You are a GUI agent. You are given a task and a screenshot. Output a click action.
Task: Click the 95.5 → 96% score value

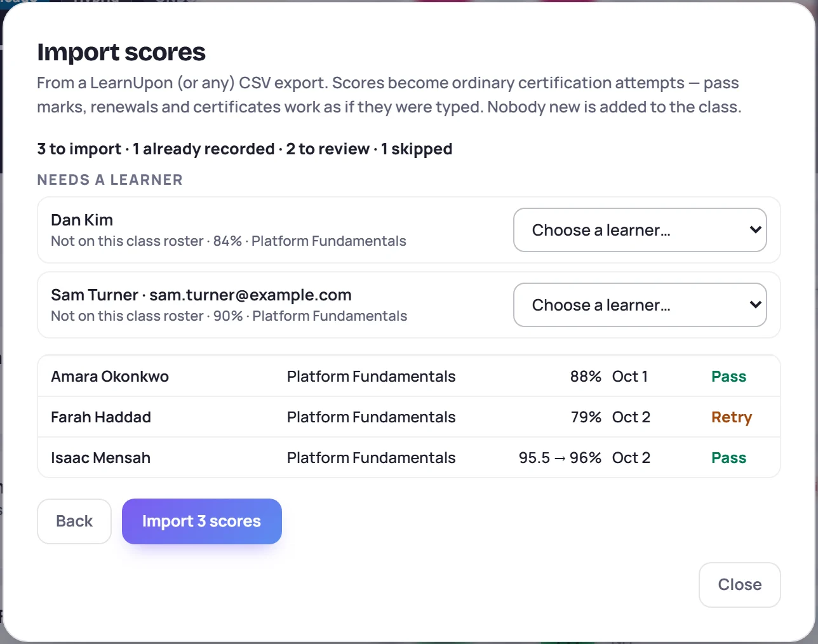[560, 458]
